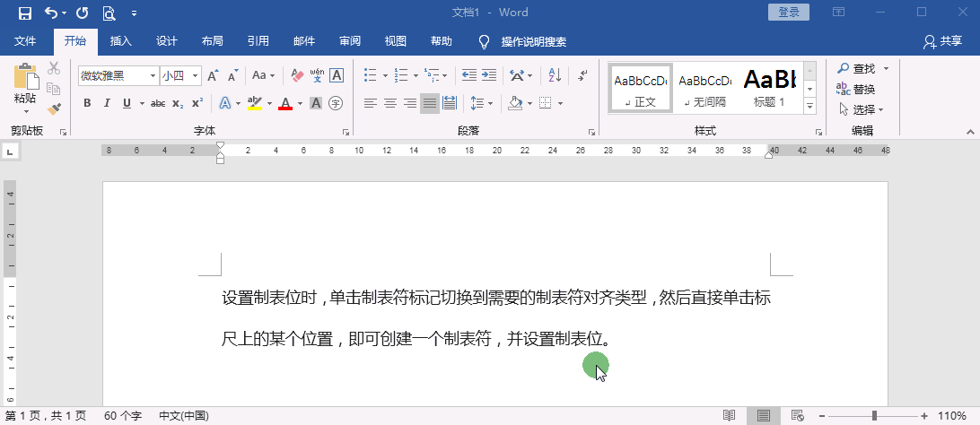Image resolution: width=980 pixels, height=425 pixels.
Task: Apply the 标题 1 heading style
Action: 769,88
